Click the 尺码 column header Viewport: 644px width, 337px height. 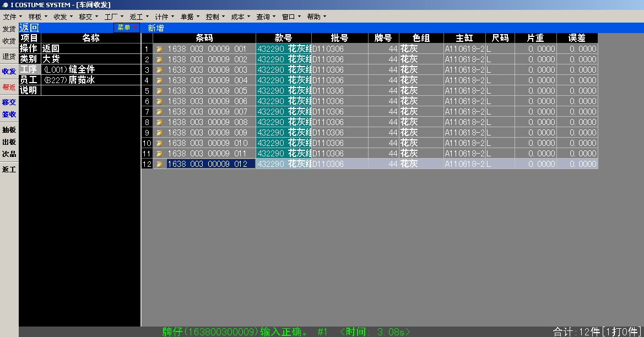click(500, 38)
